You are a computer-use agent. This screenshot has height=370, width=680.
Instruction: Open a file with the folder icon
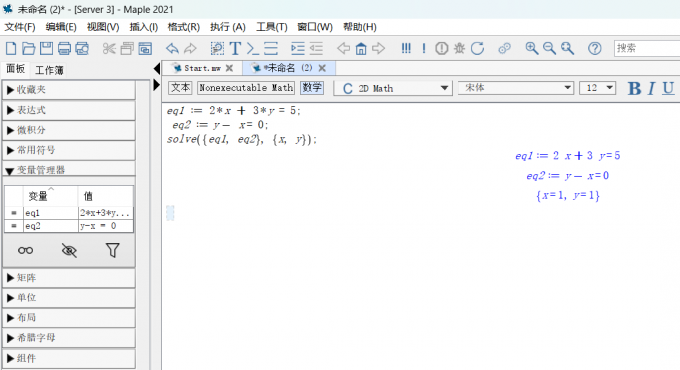tap(29, 48)
